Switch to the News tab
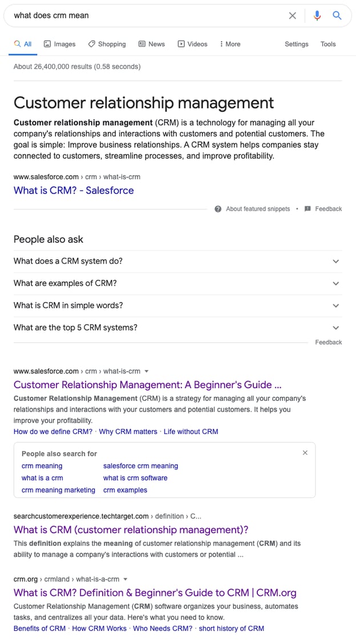Screen dimensions: 356x644 [151, 44]
